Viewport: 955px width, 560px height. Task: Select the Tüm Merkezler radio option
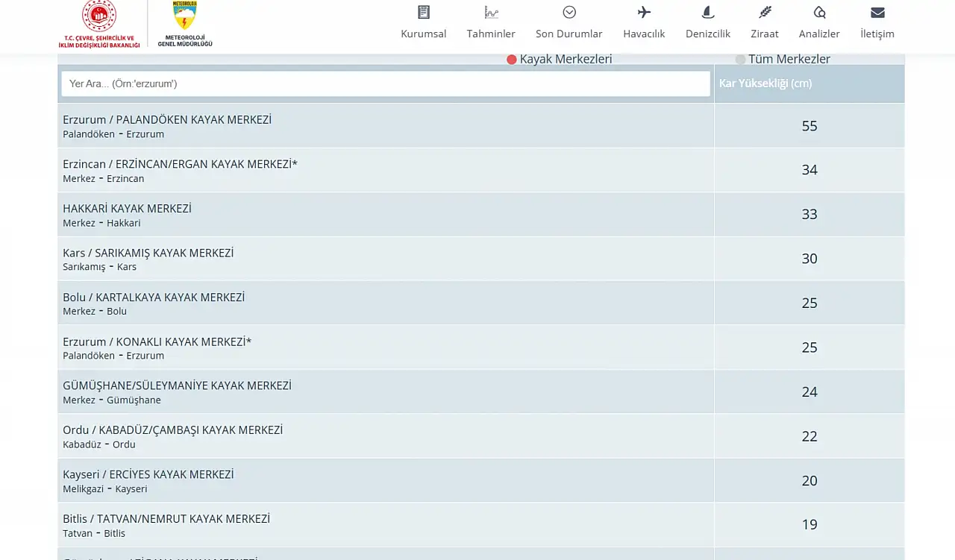point(740,60)
